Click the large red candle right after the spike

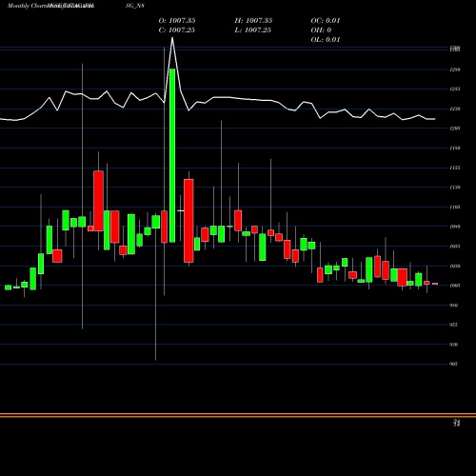tap(188, 221)
